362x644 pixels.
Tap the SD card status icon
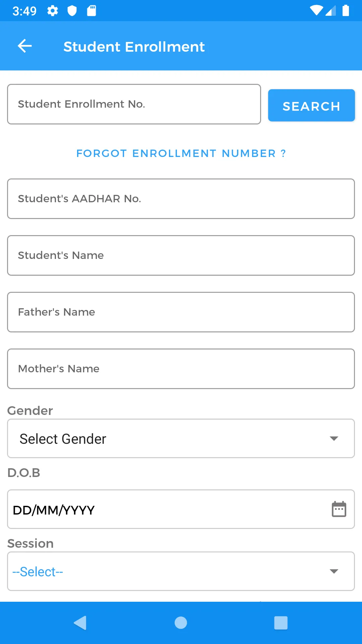point(92,11)
